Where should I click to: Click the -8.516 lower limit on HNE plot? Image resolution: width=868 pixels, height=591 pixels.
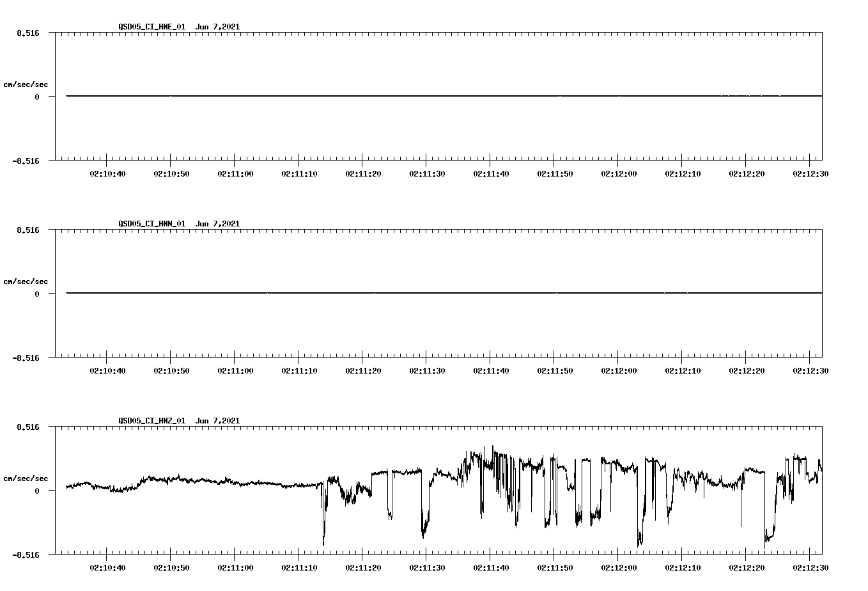click(x=26, y=161)
